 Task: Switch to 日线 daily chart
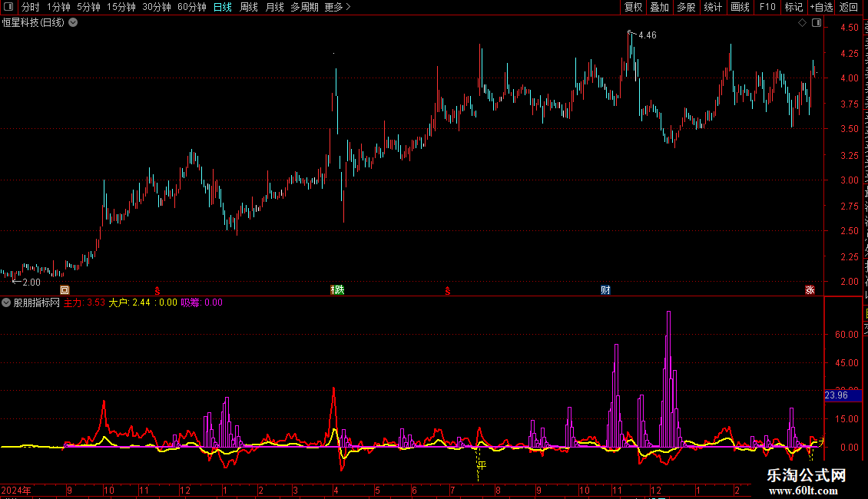[223, 7]
